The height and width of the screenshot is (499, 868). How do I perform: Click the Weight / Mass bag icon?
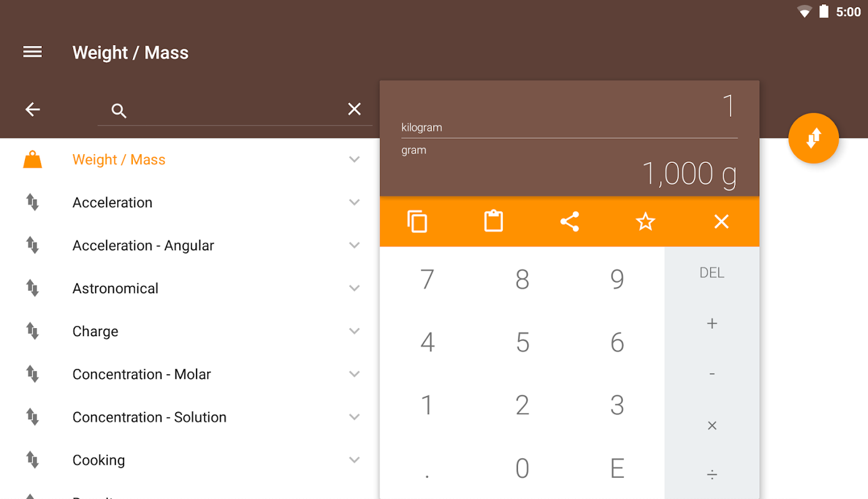click(32, 160)
